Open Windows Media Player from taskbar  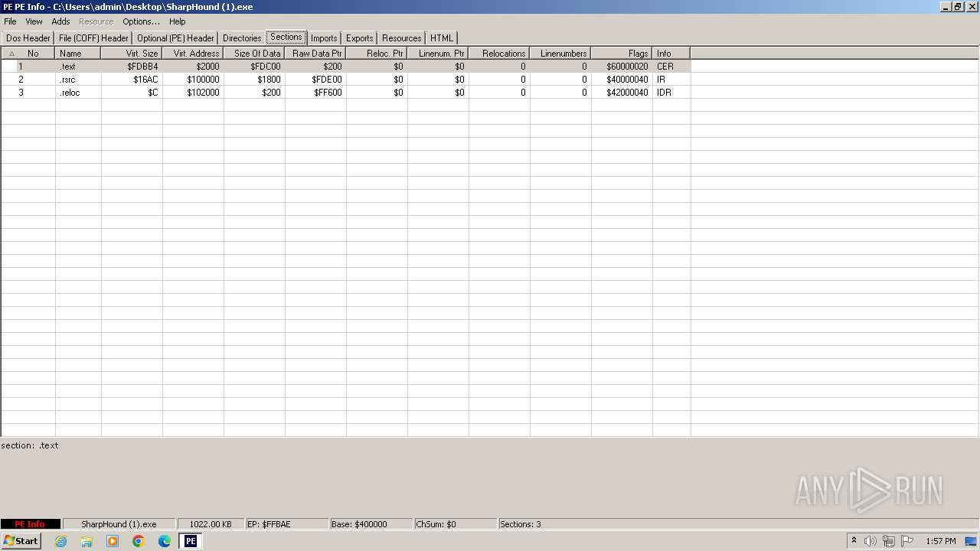113,541
